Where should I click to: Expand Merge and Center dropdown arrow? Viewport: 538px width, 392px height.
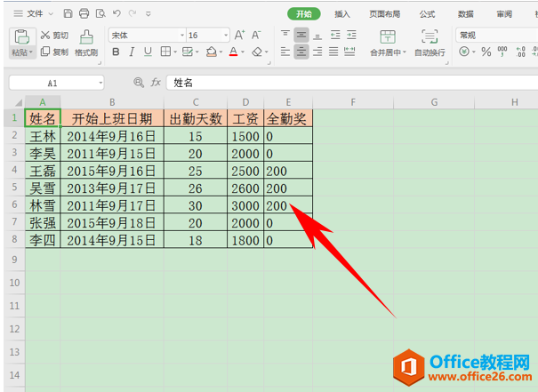pyautogui.click(x=405, y=52)
